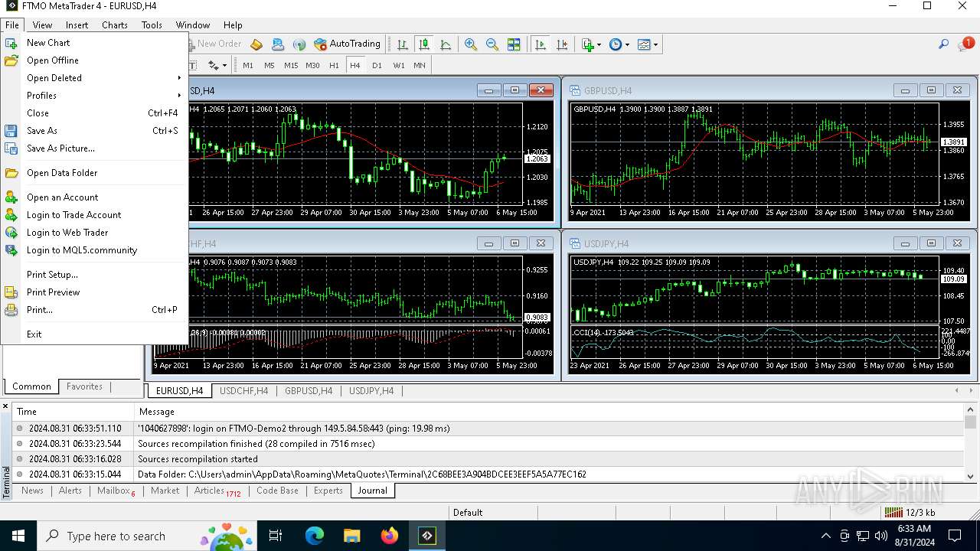Click the search magnifier icon
Viewport: 980px width, 551px height.
[x=944, y=44]
